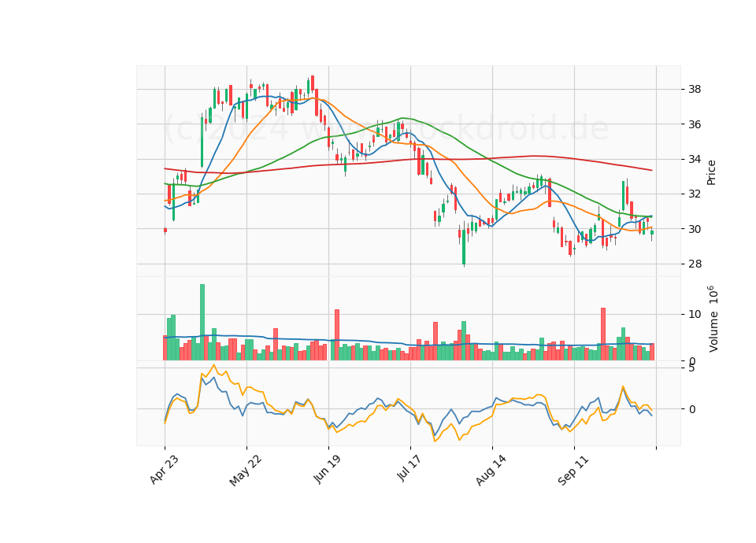Click the tallest green volume bar
The width and height of the screenshot is (756, 543).
pyautogui.click(x=202, y=323)
